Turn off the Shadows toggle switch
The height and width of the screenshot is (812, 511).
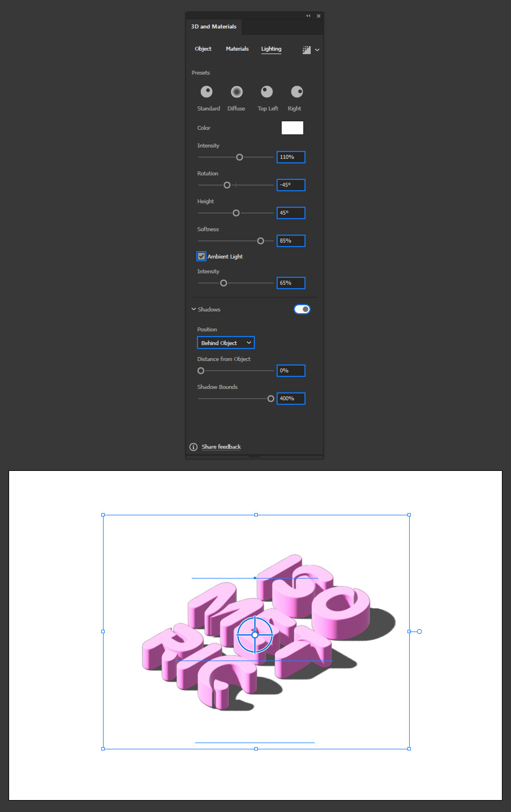pos(302,309)
